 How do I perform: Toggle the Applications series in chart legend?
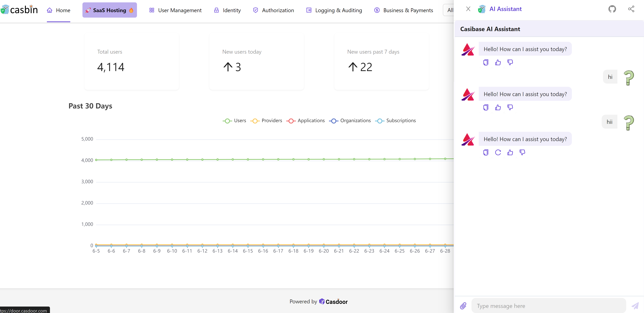[305, 121]
